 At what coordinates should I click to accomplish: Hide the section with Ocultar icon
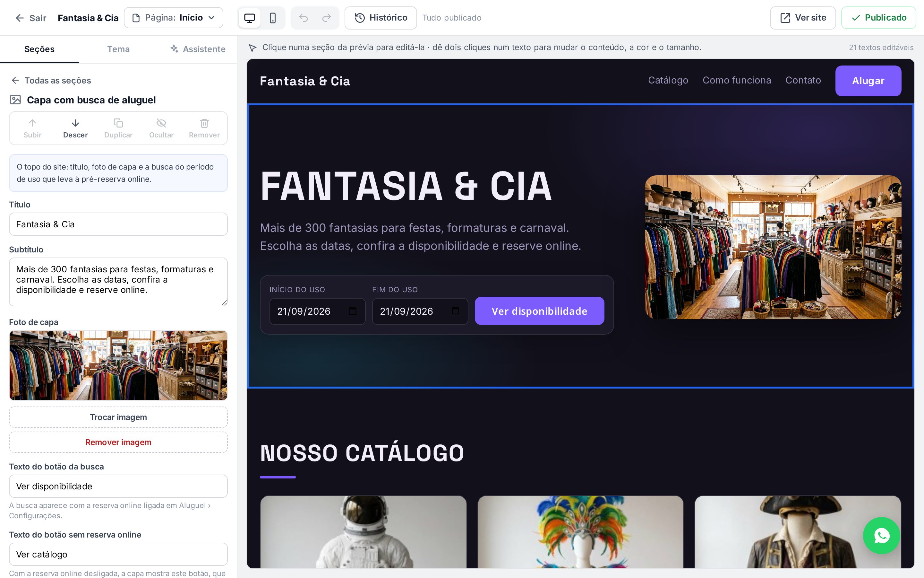point(161,123)
